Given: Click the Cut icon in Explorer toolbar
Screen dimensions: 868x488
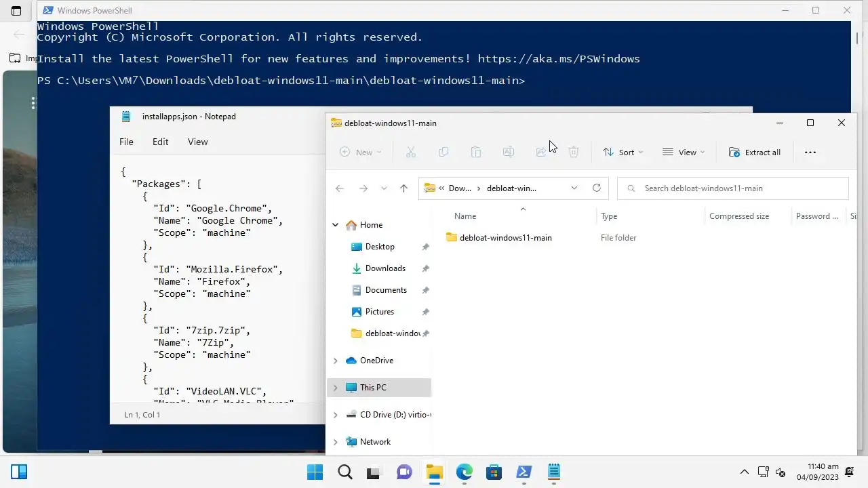Looking at the screenshot, I should 410,152.
